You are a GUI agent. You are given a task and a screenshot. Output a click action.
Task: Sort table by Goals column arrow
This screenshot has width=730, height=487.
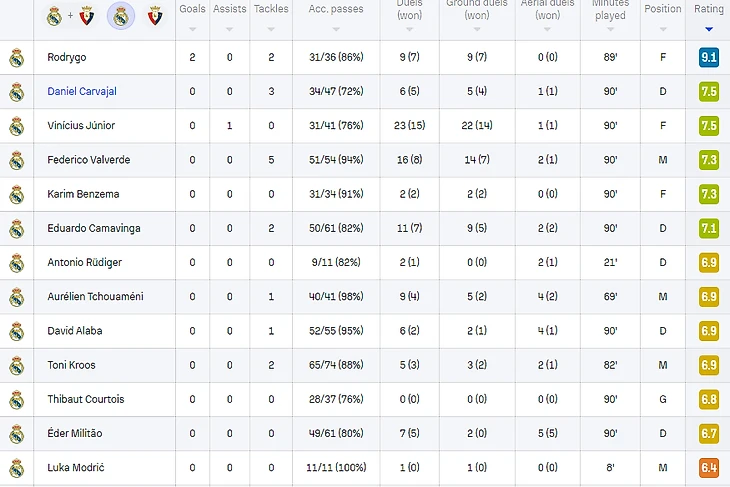point(192,29)
